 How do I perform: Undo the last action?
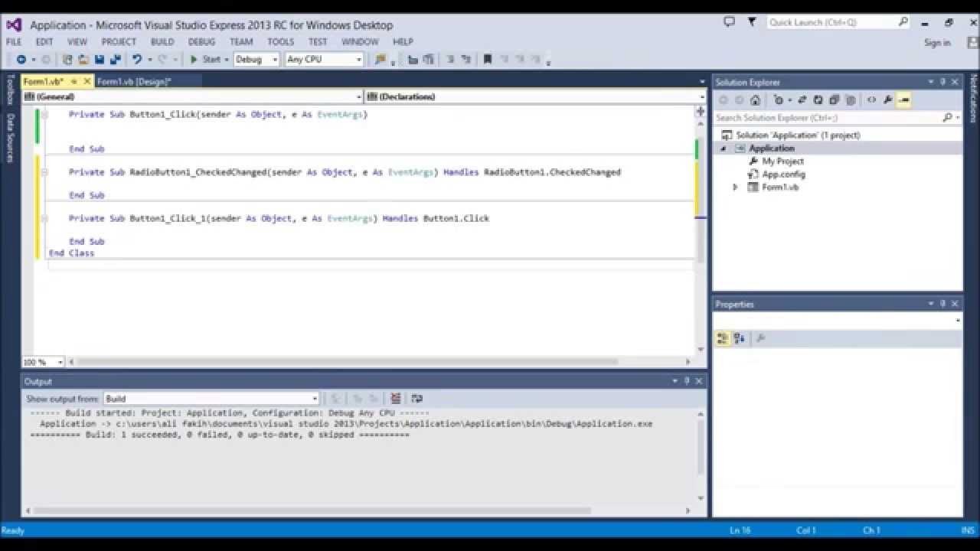[x=137, y=59]
